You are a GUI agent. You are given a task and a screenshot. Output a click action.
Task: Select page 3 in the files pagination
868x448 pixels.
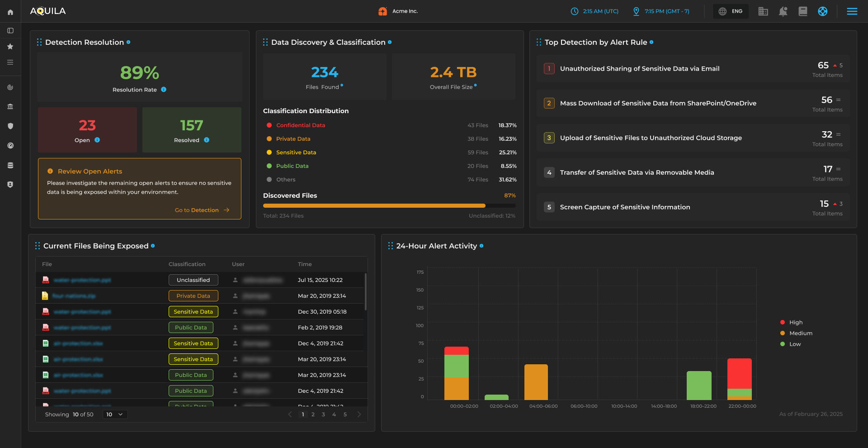pyautogui.click(x=323, y=414)
